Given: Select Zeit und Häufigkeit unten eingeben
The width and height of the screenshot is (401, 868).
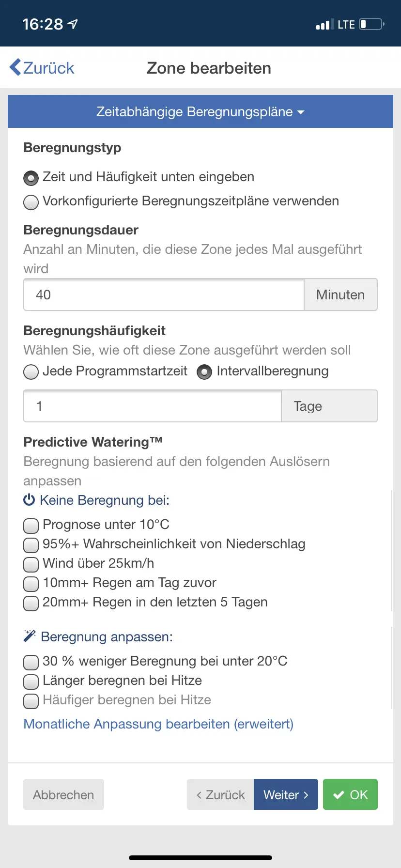Looking at the screenshot, I should pyautogui.click(x=31, y=178).
